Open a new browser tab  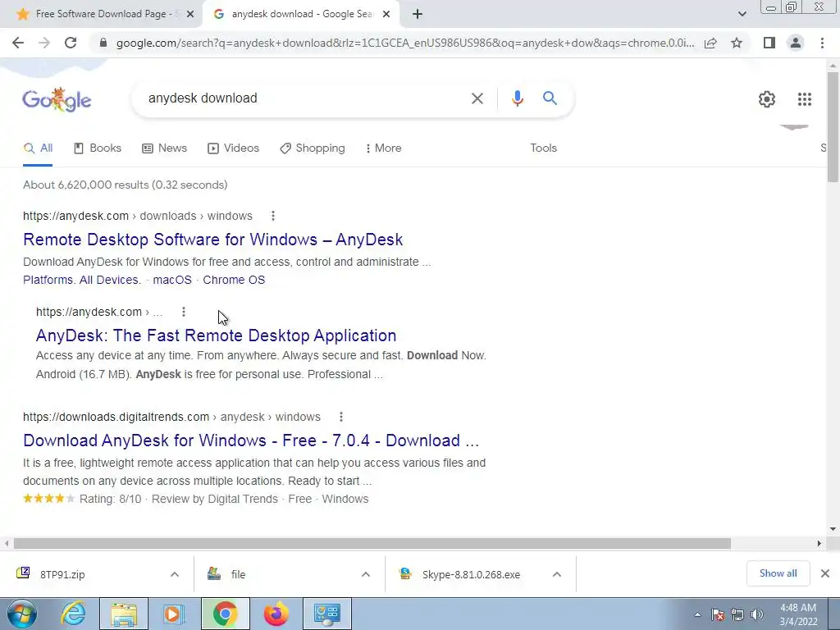(x=418, y=15)
